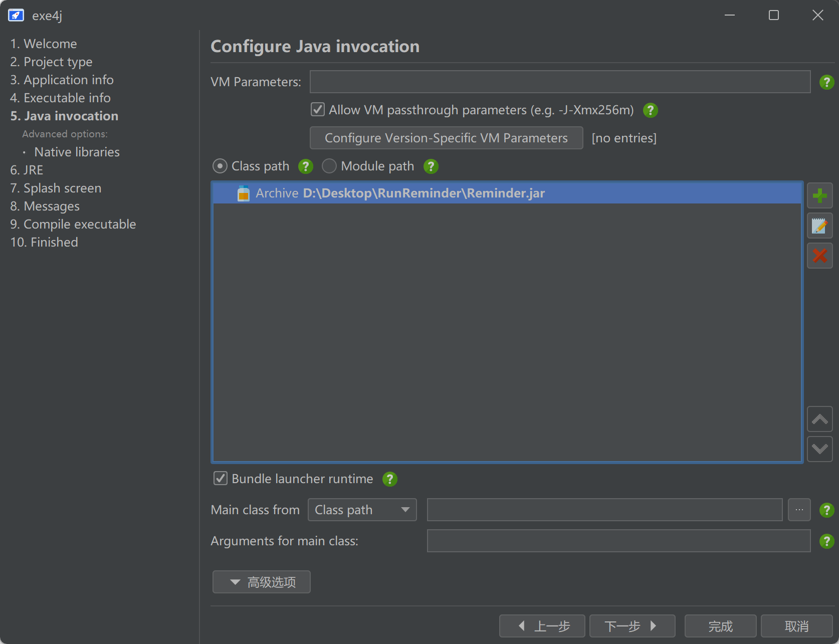This screenshot has height=644, width=839.
Task: Disable Allow VM passthrough parameters checkbox
Action: 318,110
